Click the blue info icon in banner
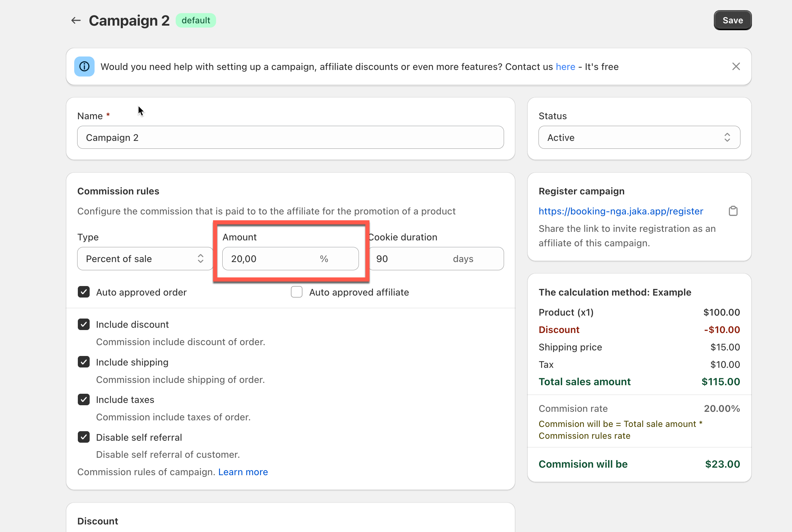792x532 pixels. click(84, 66)
